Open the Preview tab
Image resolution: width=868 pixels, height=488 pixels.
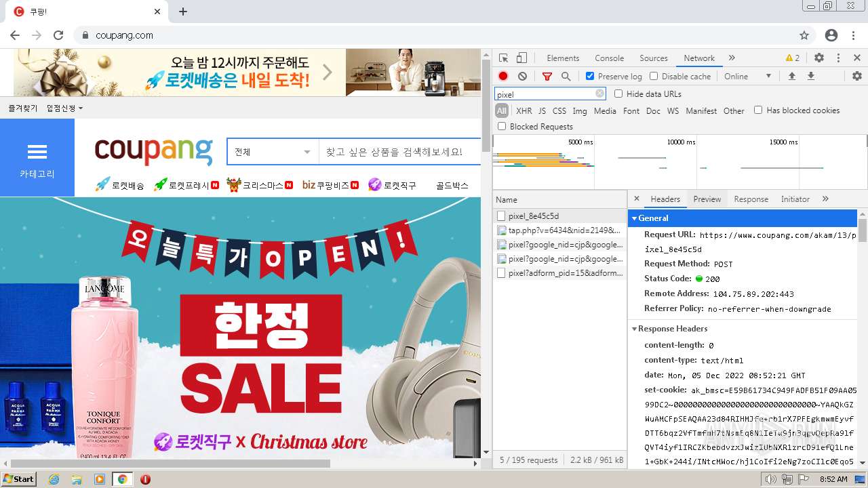tap(707, 199)
